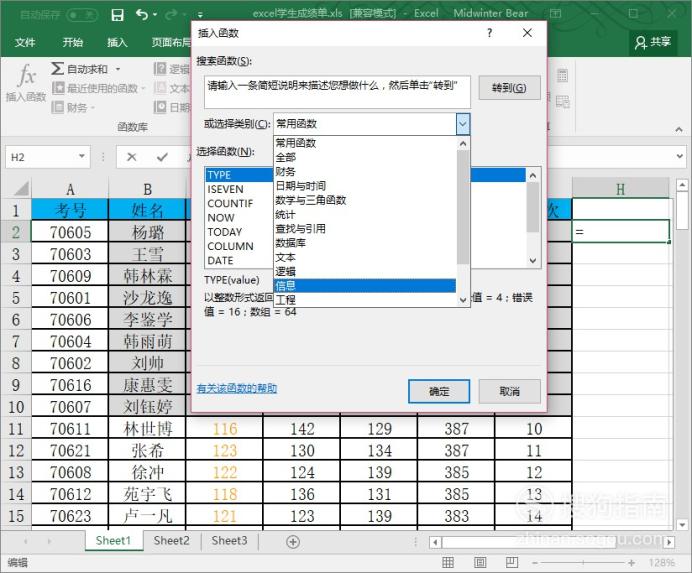Click the search function text box
This screenshot has width=692, height=573.
pyautogui.click(x=338, y=92)
